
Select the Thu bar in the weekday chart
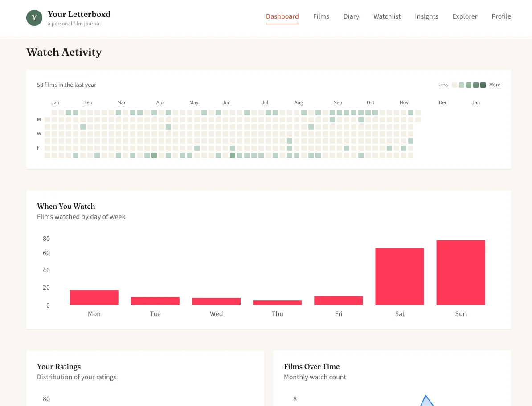click(x=277, y=303)
